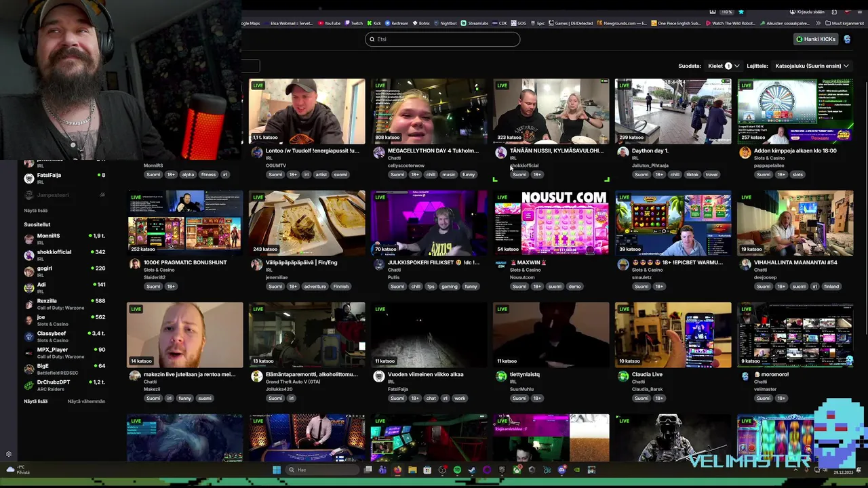
Task: Open Discord from the taskbar
Action: tap(561, 470)
